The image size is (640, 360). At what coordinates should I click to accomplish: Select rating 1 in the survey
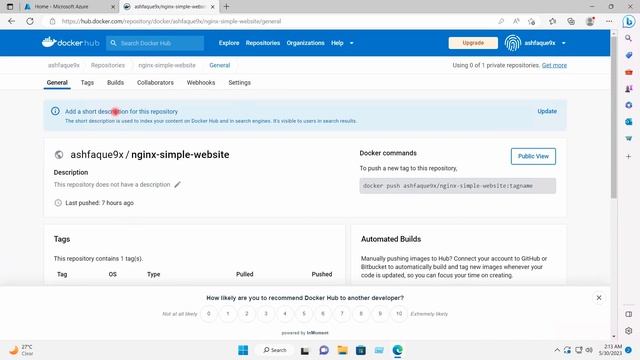(x=228, y=314)
